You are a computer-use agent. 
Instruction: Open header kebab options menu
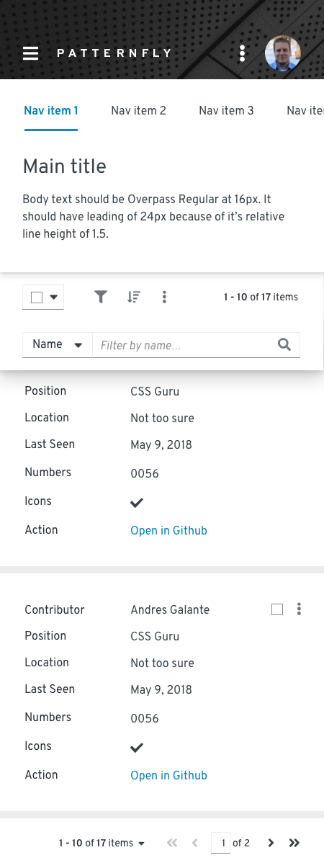tap(243, 53)
